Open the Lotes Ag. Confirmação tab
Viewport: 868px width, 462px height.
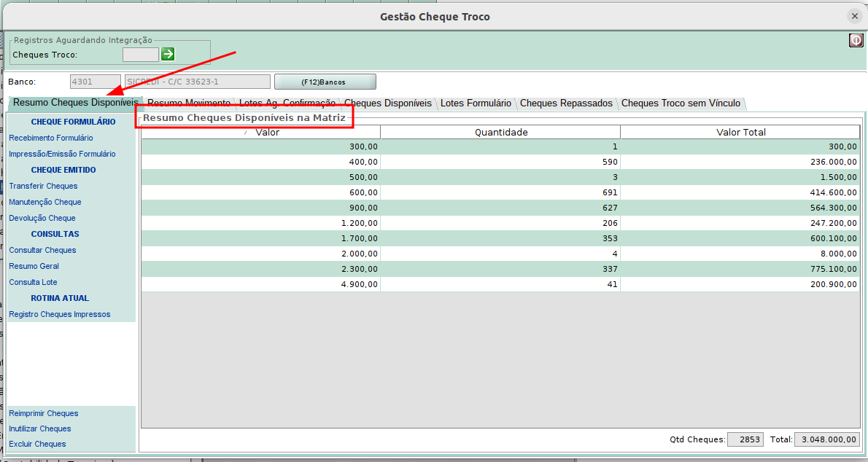[287, 103]
